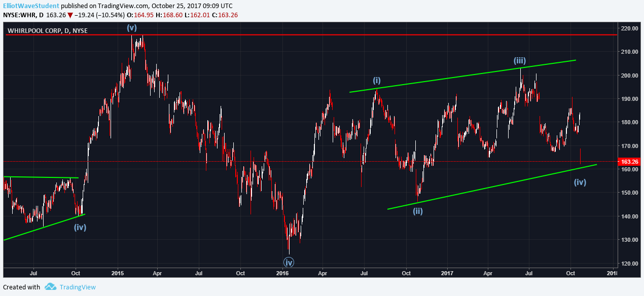The width and height of the screenshot is (644, 296).
Task: Click the 200.00 price axis label
Action: tap(630, 76)
